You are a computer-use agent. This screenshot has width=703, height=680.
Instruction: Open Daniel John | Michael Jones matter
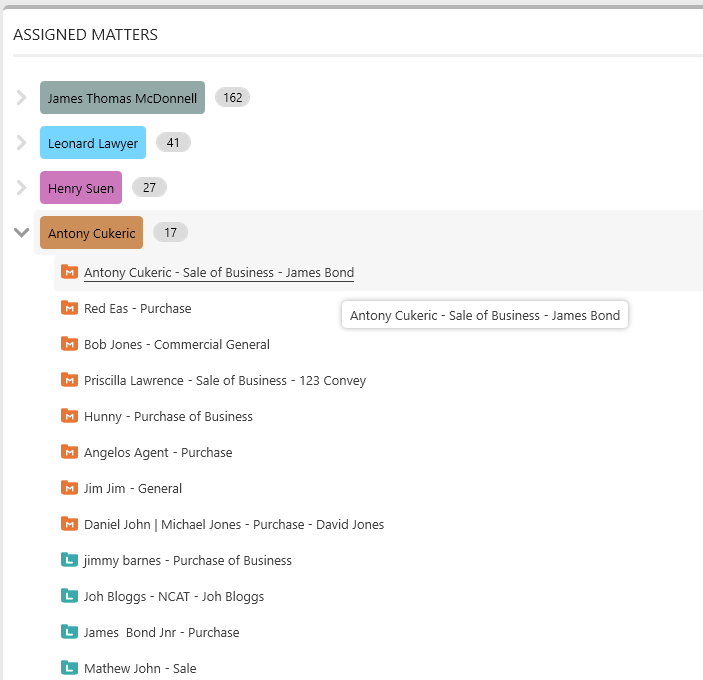tap(234, 524)
